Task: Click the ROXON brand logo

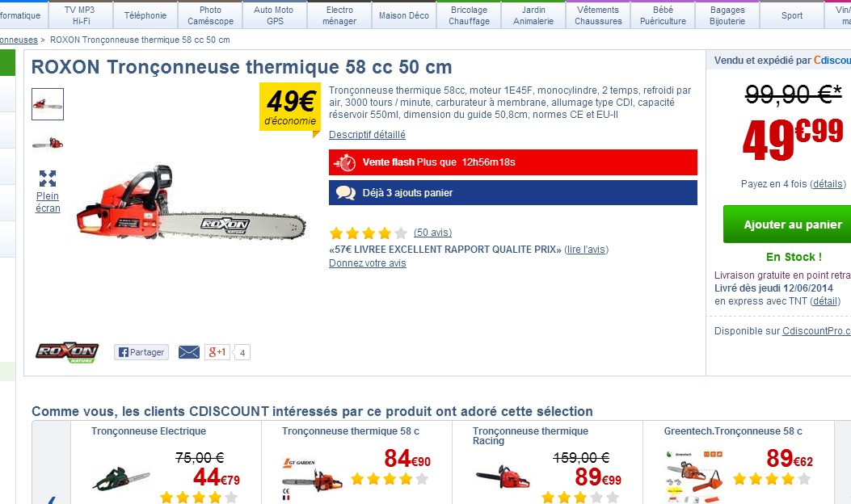Action: [67, 352]
